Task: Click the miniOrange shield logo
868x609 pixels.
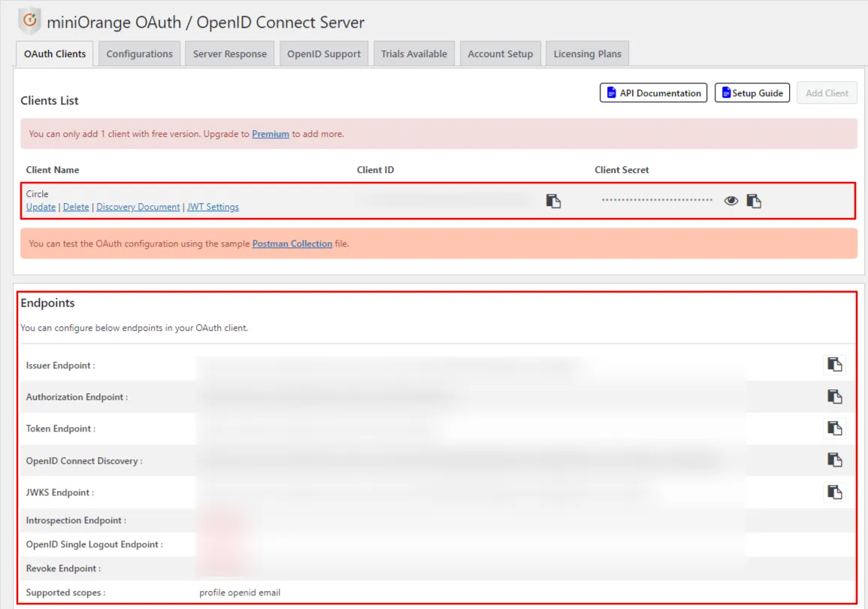Action: click(x=29, y=21)
